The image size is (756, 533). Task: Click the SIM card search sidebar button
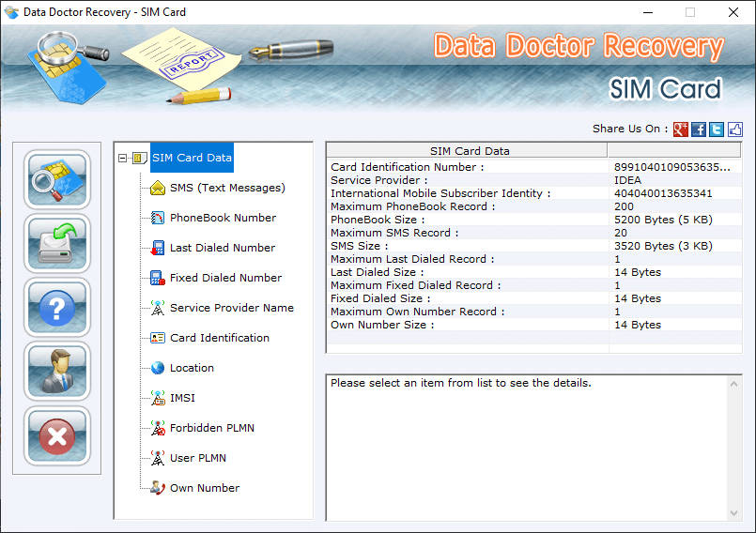click(57, 179)
